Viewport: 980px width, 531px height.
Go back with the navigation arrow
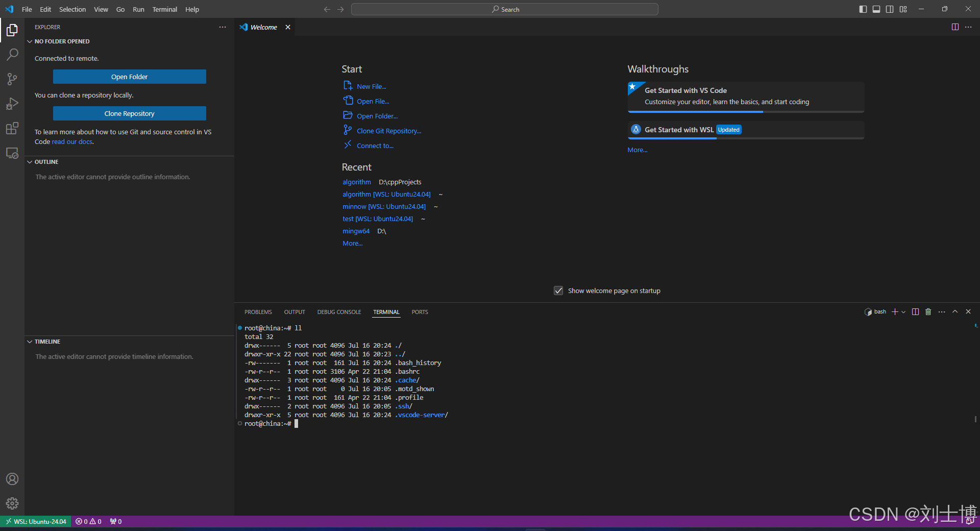click(327, 9)
